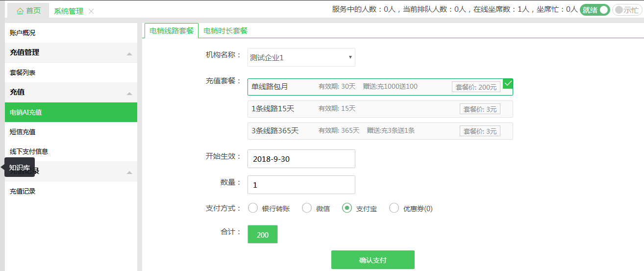Screen dimensions: 644x271
Task: Select the 3条线路365天 package
Action: 380,131
